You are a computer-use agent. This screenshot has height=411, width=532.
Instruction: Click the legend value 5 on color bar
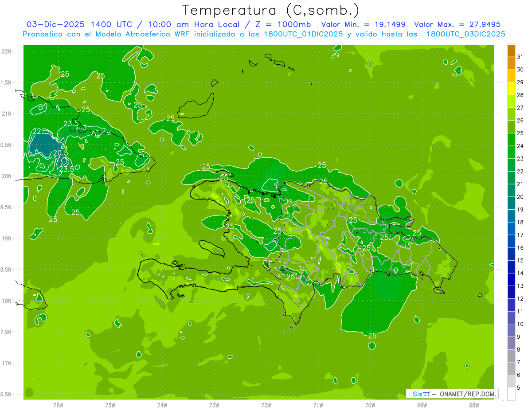click(519, 388)
